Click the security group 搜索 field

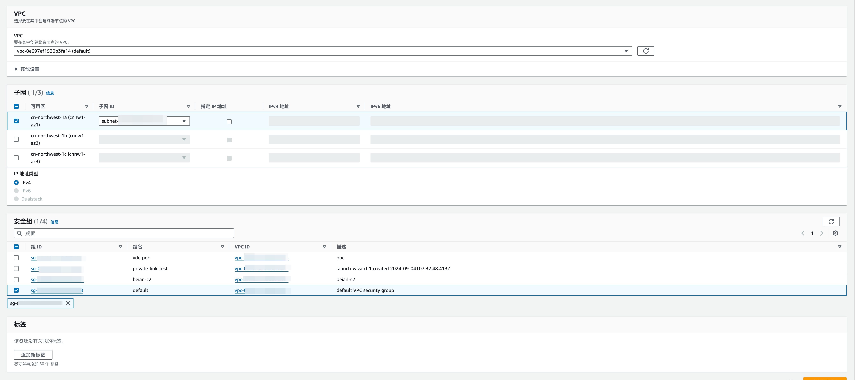click(124, 233)
